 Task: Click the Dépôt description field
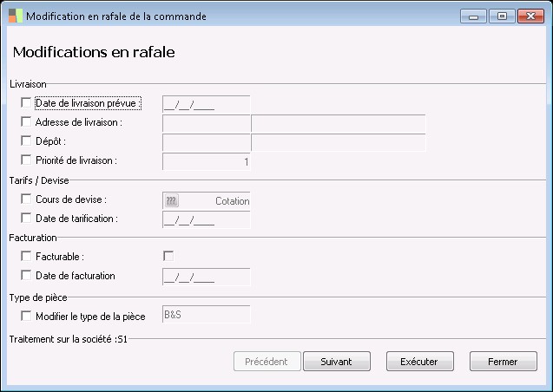(339, 142)
